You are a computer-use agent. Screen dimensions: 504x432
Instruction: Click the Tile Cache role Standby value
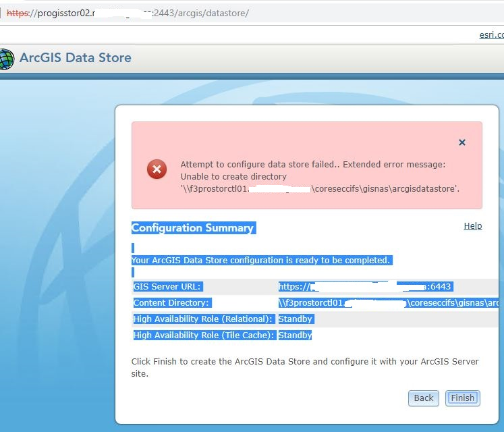click(x=295, y=335)
